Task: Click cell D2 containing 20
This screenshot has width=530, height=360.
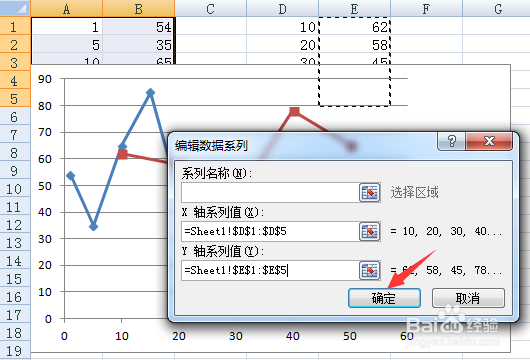Action: (x=283, y=44)
